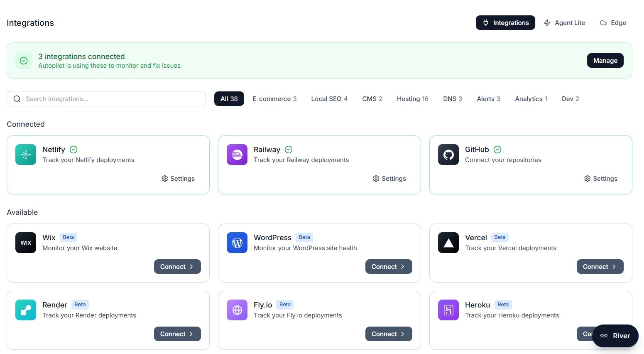Switch to the Agent Lite tab
Screen dimensions: 644x354
click(565, 23)
